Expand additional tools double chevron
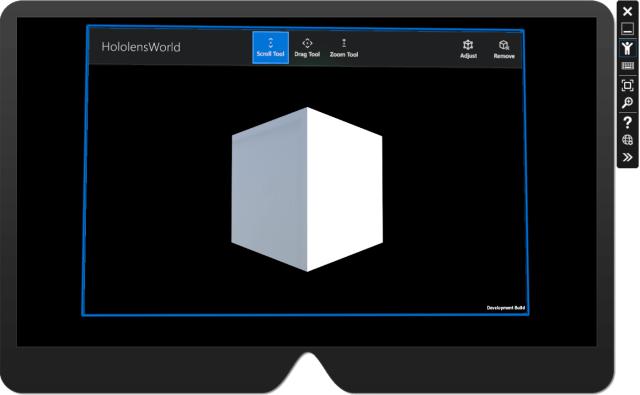 [x=627, y=157]
